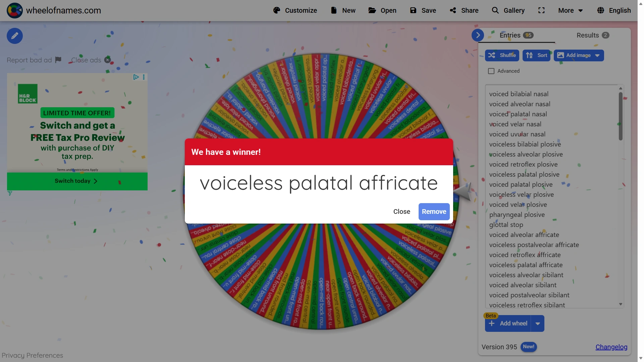Viewport: 644px width, 362px height.
Task: Click the wheelofnames.com logo
Action: click(15, 10)
